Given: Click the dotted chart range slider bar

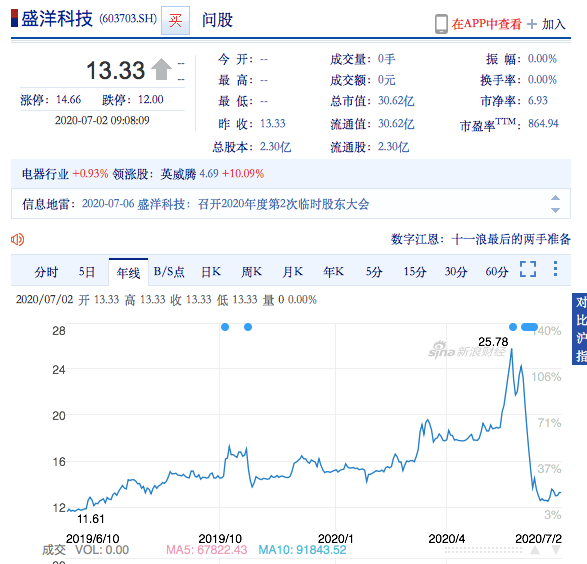Looking at the screenshot, I should (483, 550).
